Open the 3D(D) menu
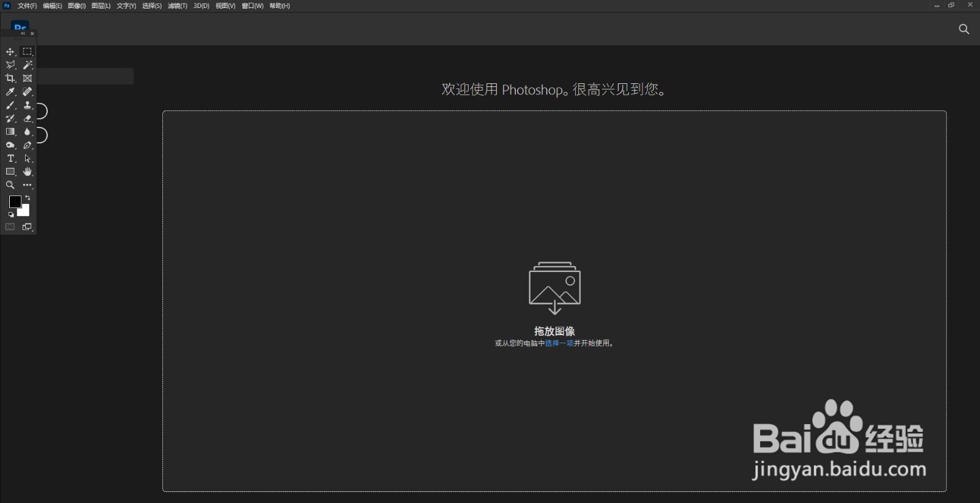 pyautogui.click(x=202, y=6)
